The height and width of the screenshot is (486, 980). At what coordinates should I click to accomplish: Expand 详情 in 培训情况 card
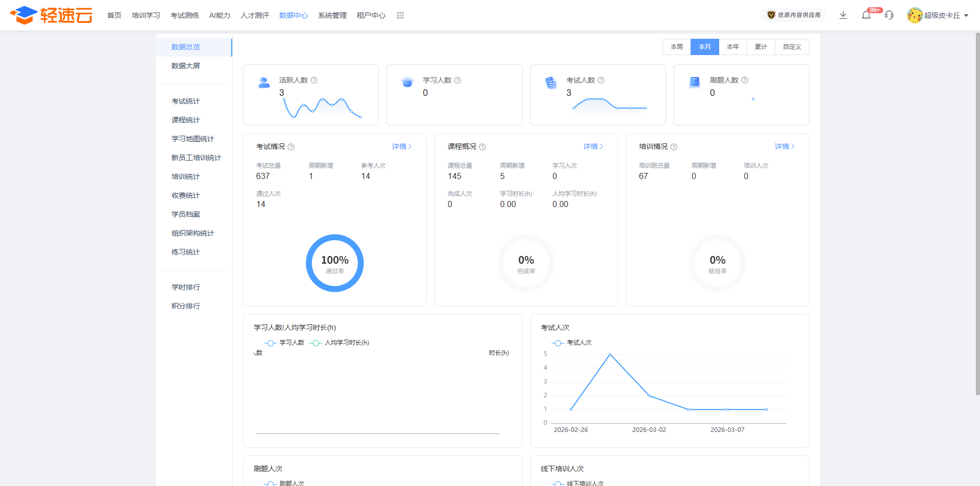tap(784, 146)
